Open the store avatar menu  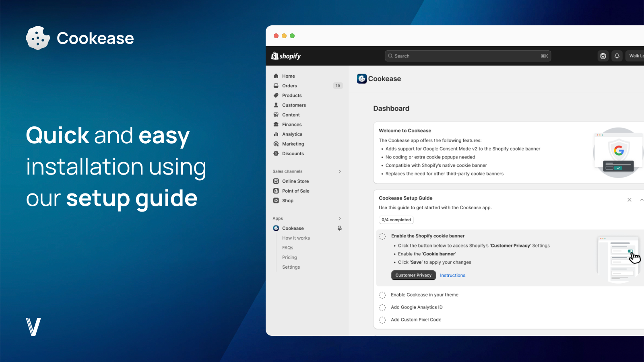[603, 56]
